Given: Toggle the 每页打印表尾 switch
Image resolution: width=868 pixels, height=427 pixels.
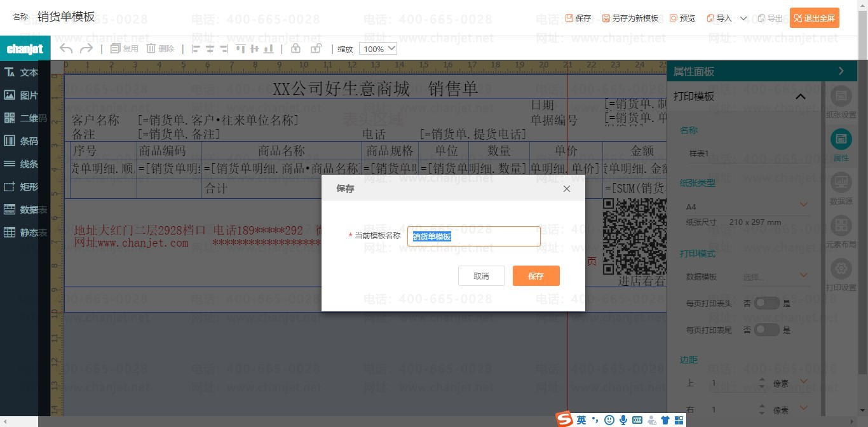Looking at the screenshot, I should [766, 330].
